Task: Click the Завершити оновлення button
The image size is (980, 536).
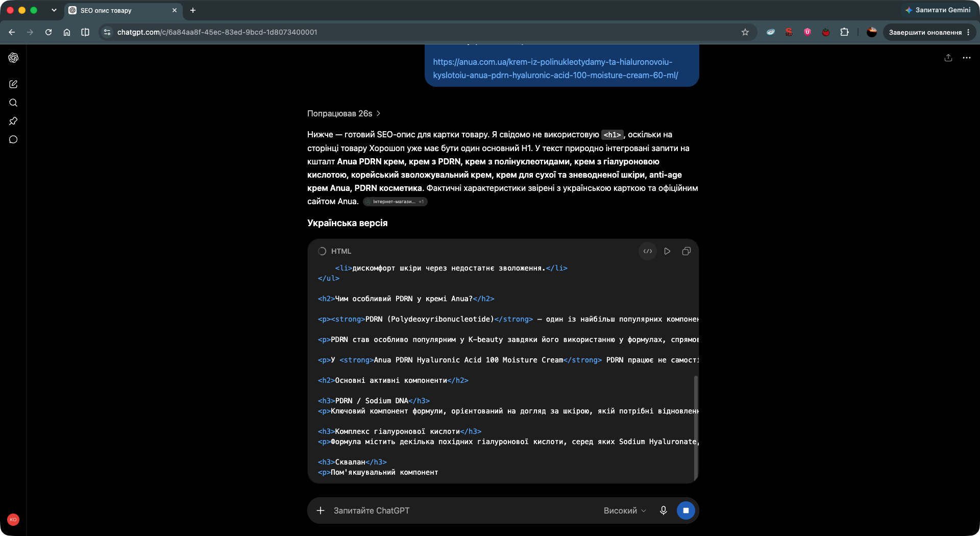Action: [925, 32]
